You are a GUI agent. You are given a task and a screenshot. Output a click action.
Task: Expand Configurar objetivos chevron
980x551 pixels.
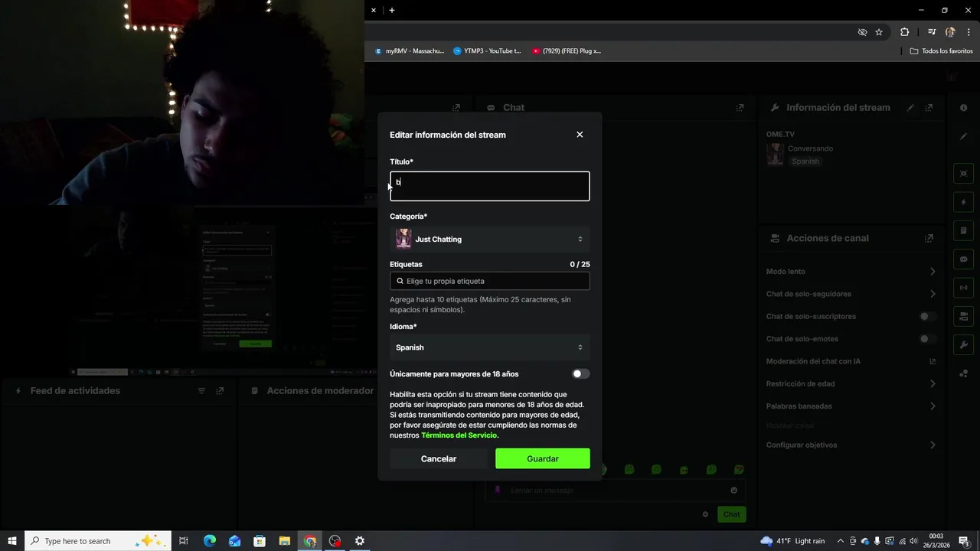pos(933,445)
